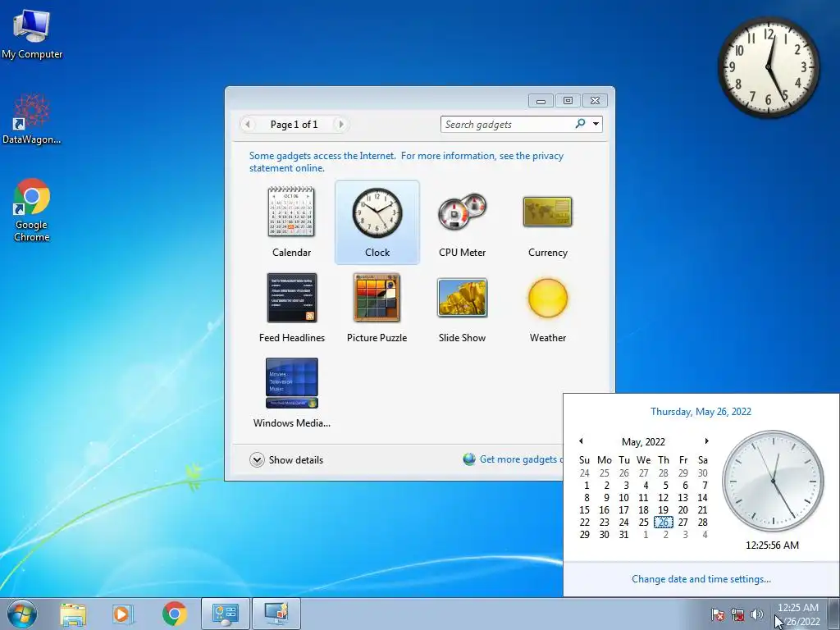Select May 21 in the calendar
840x630 pixels.
pos(703,510)
